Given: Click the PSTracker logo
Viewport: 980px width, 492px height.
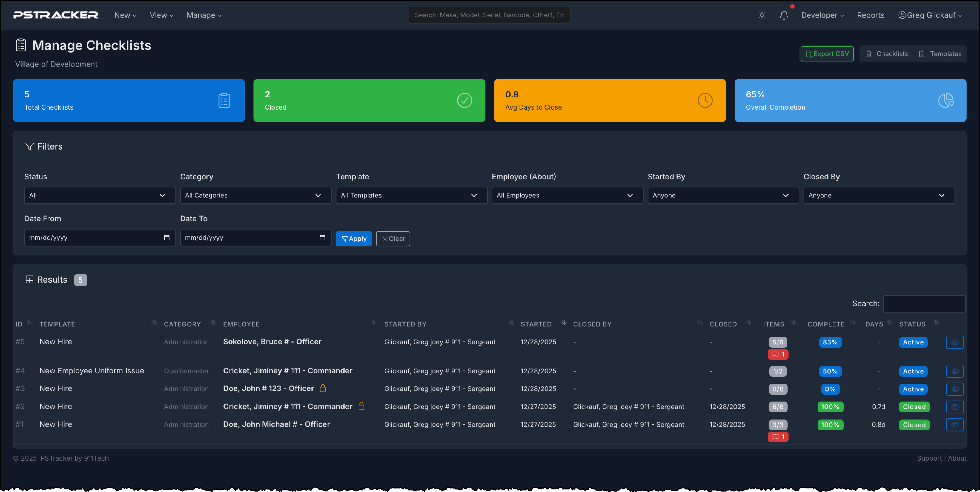Looking at the screenshot, I should tap(56, 15).
